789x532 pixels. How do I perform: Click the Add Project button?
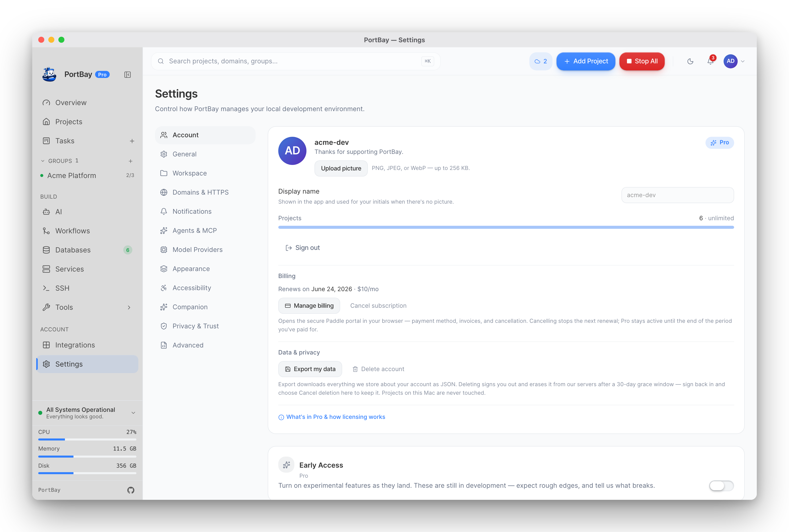586,61
